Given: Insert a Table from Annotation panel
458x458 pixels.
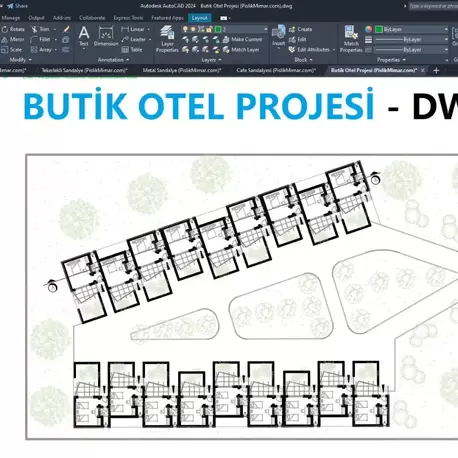Looking at the screenshot, I should [125, 50].
